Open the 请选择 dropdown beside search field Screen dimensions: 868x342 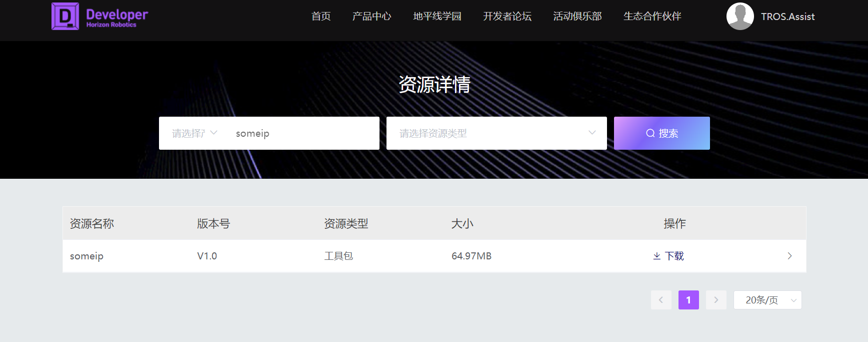click(x=194, y=133)
